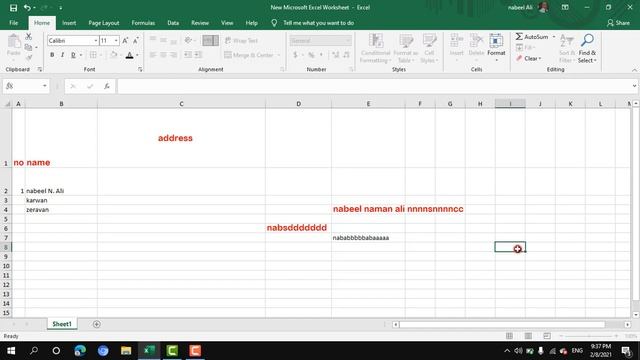The image size is (640, 360).
Task: Open the font color dropdown arrow
Action: (137, 55)
